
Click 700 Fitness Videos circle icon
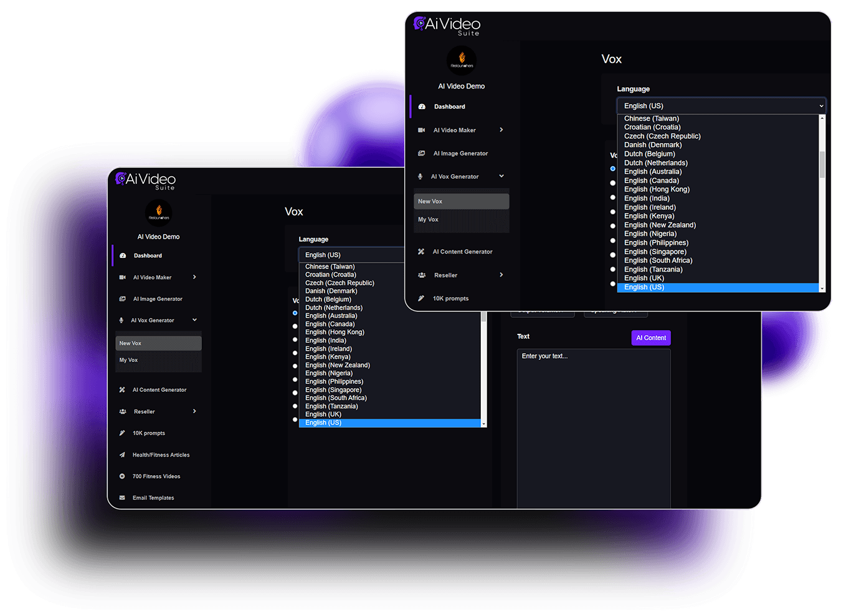click(122, 476)
